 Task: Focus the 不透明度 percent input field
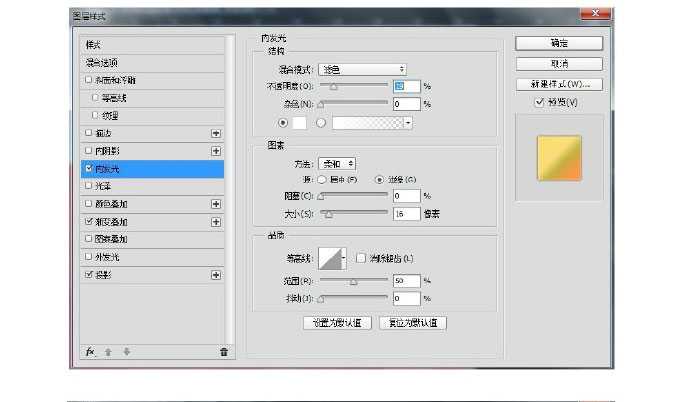coord(407,86)
